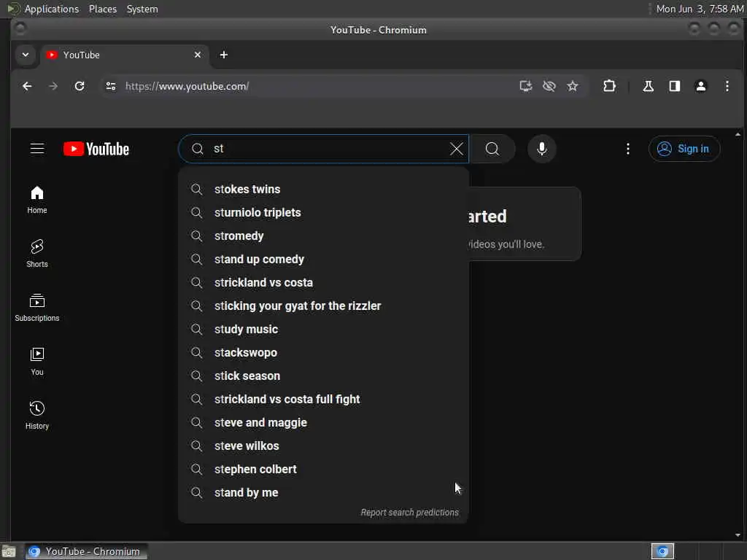The height and width of the screenshot is (560, 747).
Task: Click the show desktop icon in taskbar
Action: tap(9, 551)
